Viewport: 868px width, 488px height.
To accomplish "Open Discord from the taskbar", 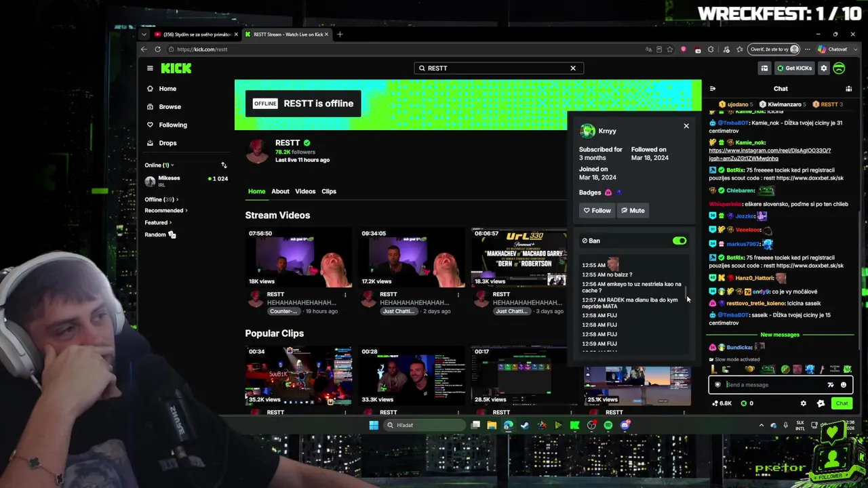I will point(625,425).
